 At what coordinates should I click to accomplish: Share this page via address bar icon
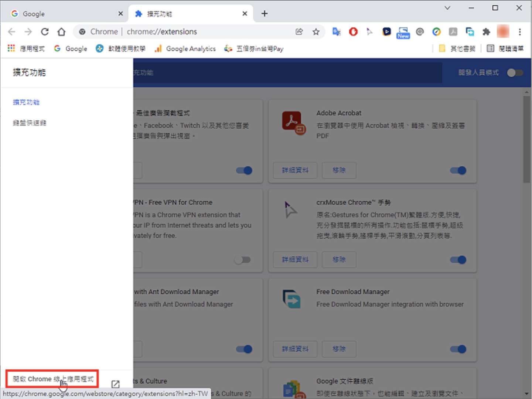click(x=299, y=32)
